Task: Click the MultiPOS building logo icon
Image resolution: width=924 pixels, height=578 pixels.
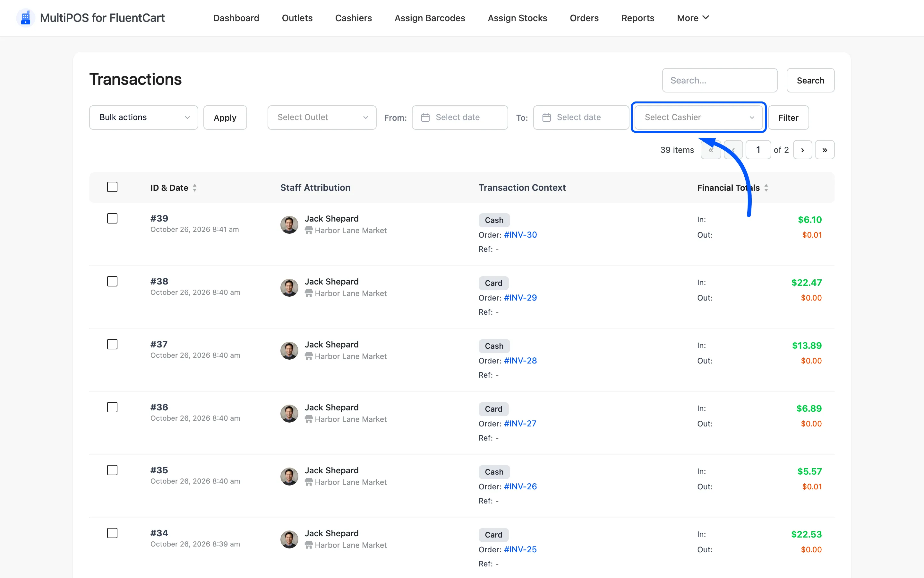Action: click(x=26, y=18)
